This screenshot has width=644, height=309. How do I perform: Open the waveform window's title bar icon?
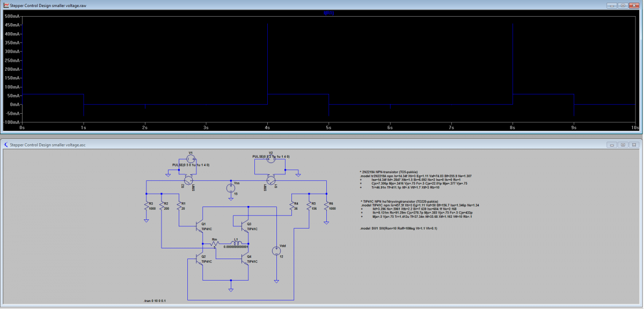(5, 5)
